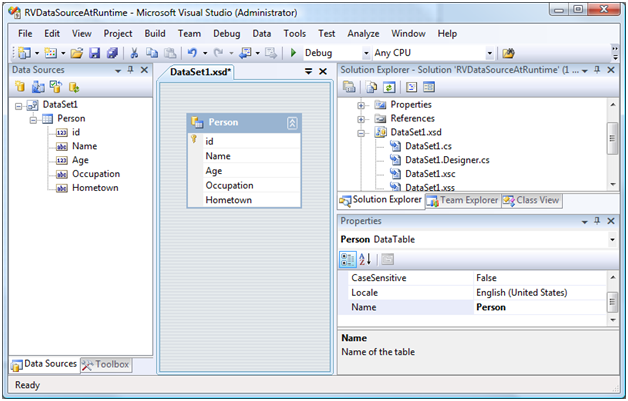Click Properties icon in Solution Explorer toolbar

(x=349, y=87)
